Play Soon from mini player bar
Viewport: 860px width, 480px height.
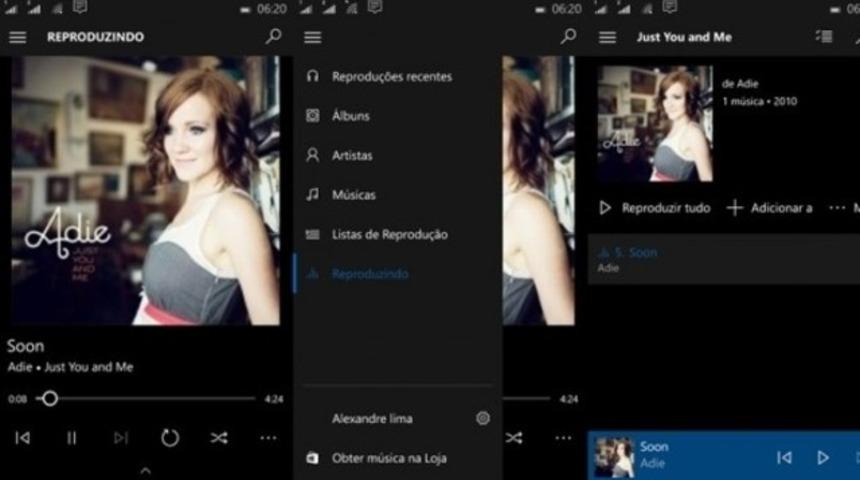pyautogui.click(x=823, y=458)
